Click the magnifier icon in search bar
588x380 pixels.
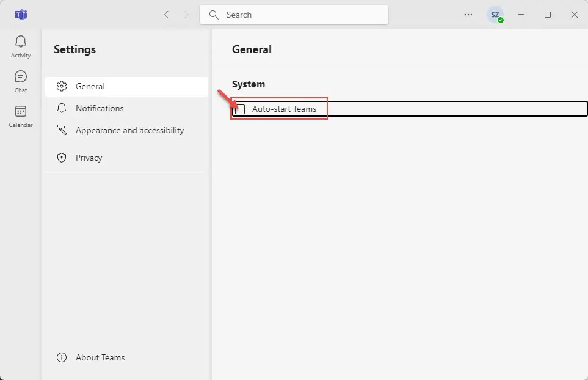[214, 15]
